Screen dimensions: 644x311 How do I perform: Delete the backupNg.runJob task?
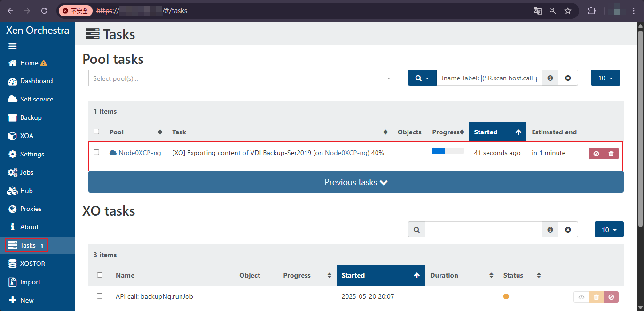(596, 297)
